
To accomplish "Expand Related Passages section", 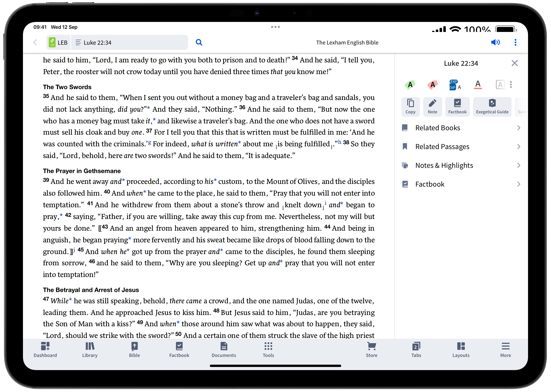I will (x=461, y=147).
